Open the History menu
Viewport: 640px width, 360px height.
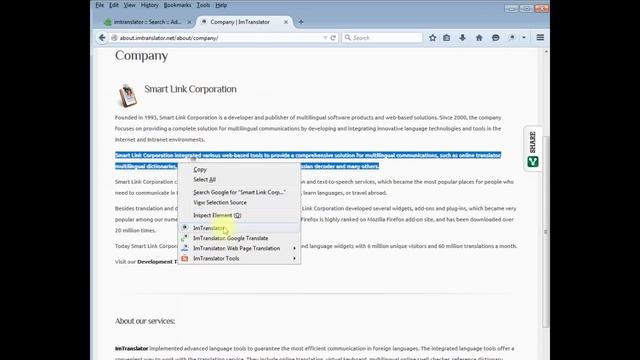click(149, 5)
